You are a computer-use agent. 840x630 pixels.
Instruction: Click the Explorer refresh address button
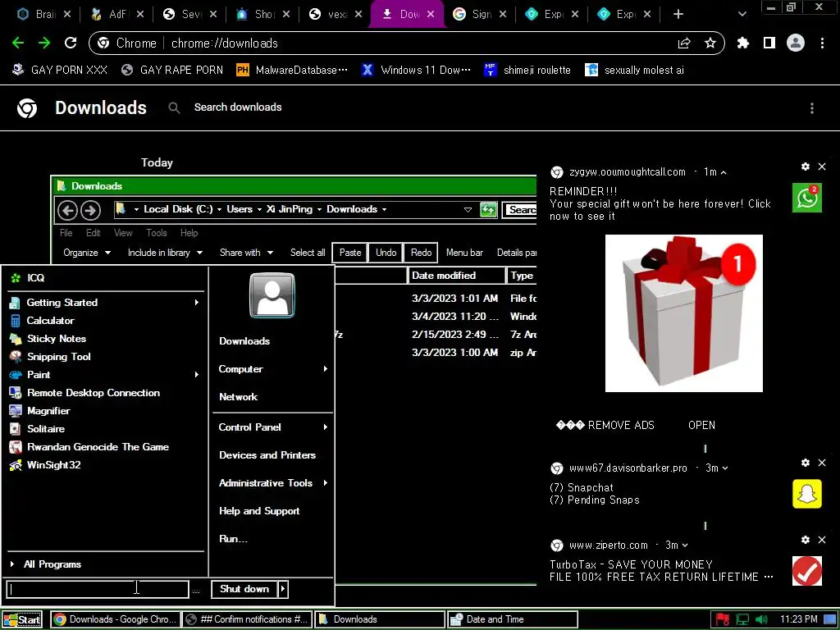[488, 209]
